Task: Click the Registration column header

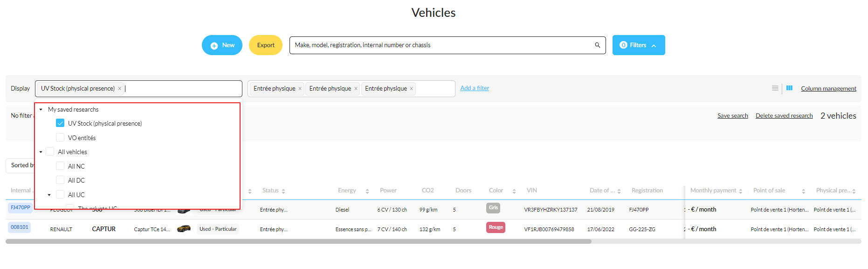Action: tap(647, 191)
